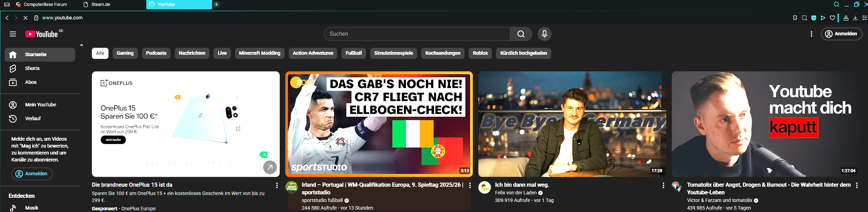Click the address bar URL

pyautogui.click(x=62, y=18)
